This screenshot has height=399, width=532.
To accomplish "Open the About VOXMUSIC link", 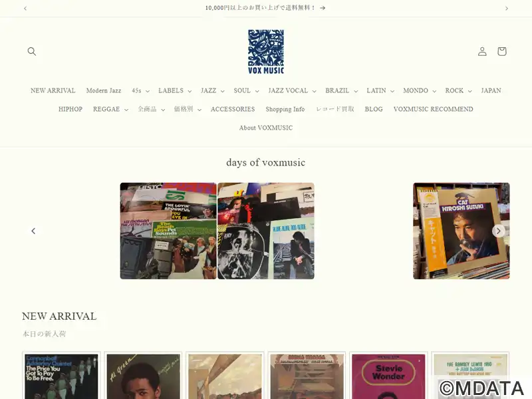I will [x=266, y=128].
